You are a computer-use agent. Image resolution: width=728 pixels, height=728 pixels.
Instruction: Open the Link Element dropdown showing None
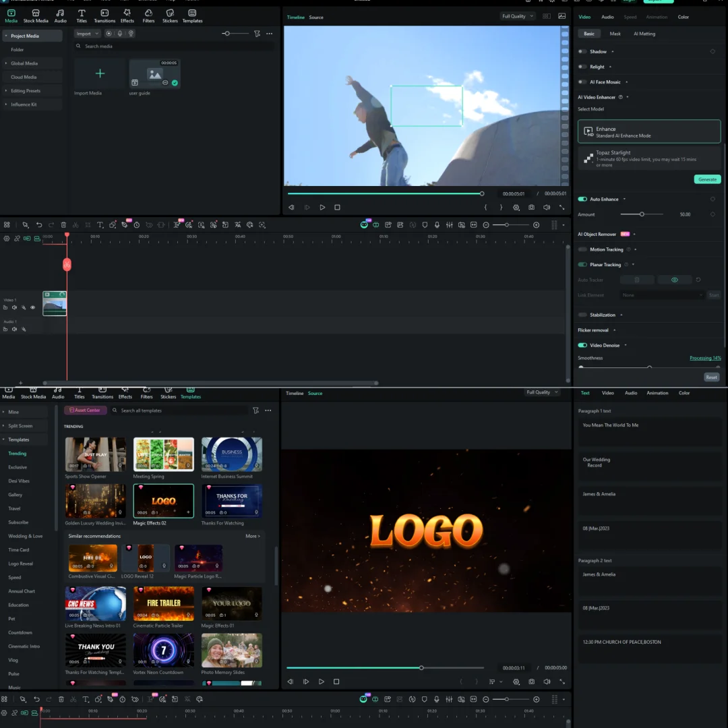tap(662, 295)
